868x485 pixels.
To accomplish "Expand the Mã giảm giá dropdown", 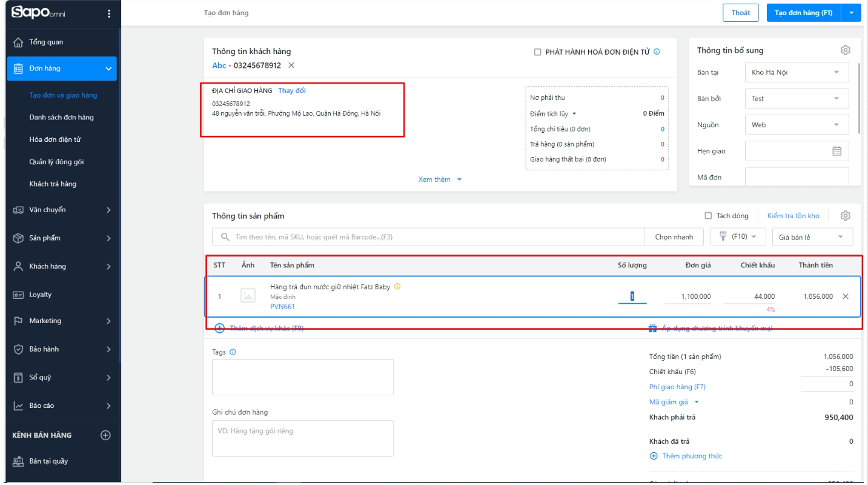I will (697, 402).
